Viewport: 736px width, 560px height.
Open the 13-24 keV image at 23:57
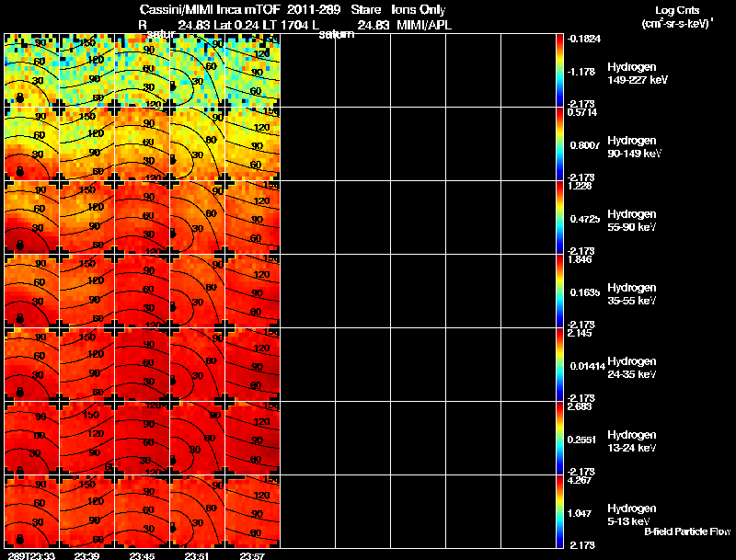coord(253,438)
